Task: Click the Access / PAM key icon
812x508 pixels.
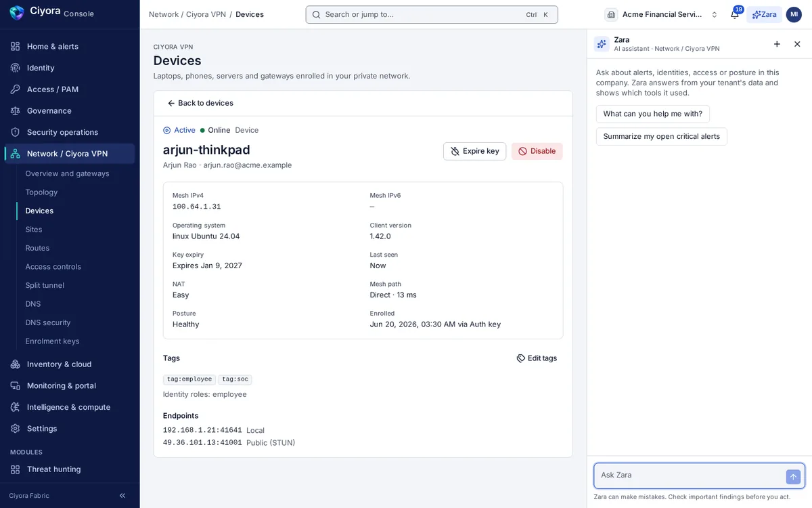Action: click(15, 89)
